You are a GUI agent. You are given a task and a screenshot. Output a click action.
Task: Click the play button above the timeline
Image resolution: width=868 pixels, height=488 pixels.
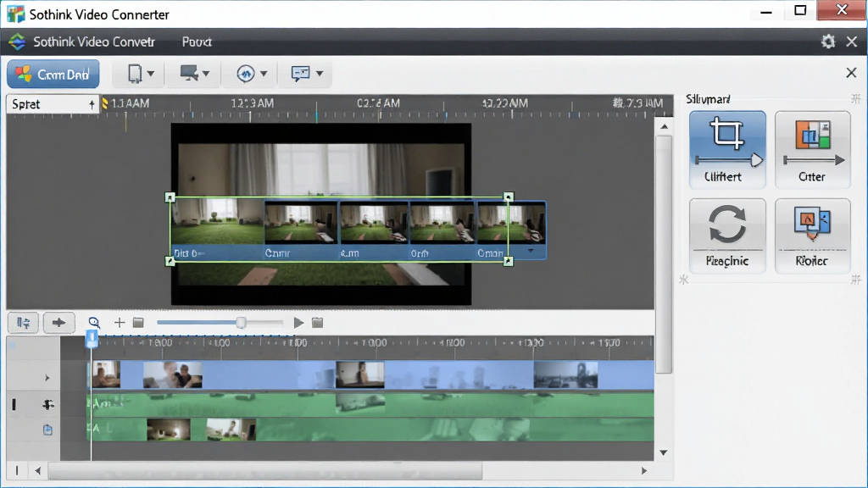coord(298,323)
